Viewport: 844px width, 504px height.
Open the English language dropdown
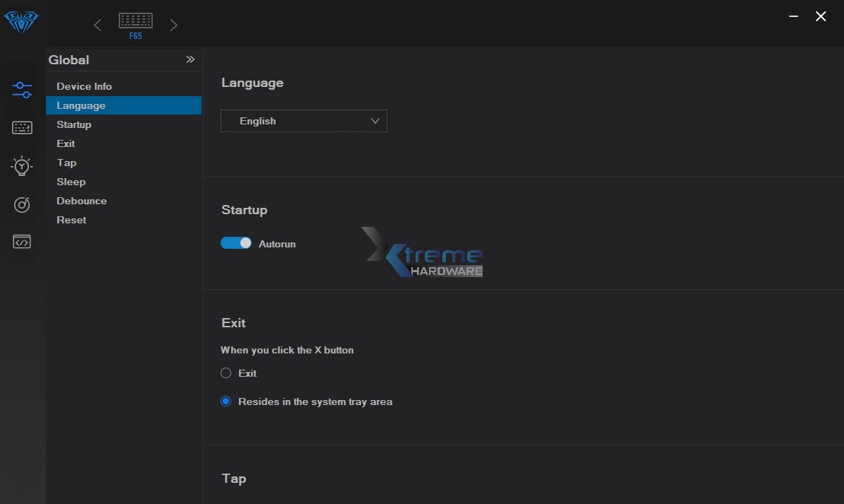pos(304,121)
